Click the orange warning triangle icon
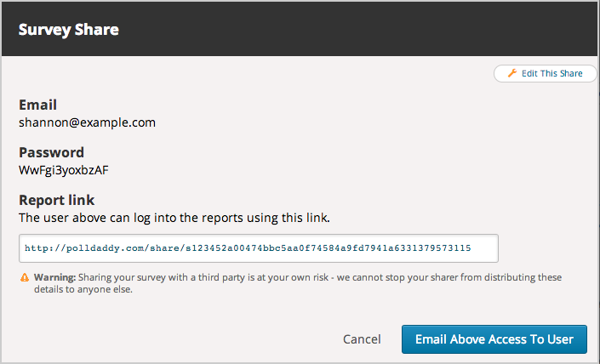Viewport: 600px width, 364px height. (x=25, y=277)
